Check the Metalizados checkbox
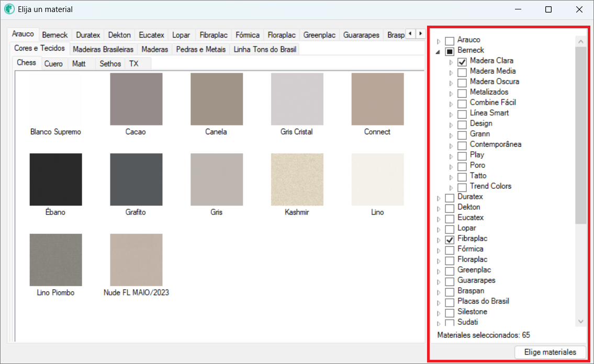Image resolution: width=594 pixels, height=364 pixels. point(462,93)
